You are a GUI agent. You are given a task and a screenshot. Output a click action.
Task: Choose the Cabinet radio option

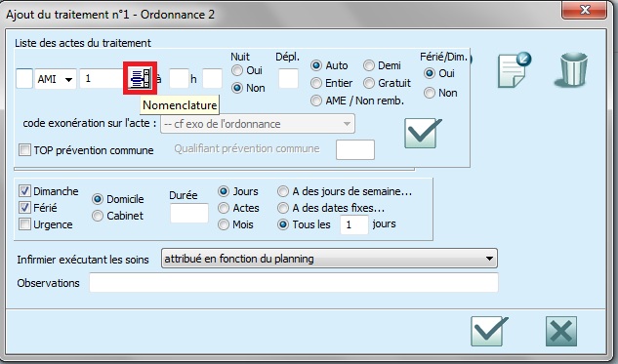tap(98, 216)
